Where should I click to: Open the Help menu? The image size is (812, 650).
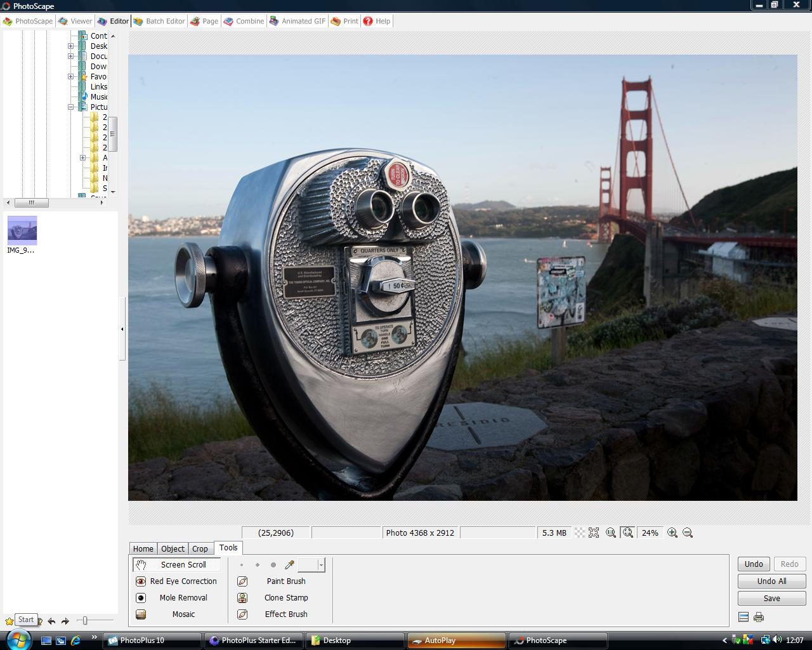377,21
